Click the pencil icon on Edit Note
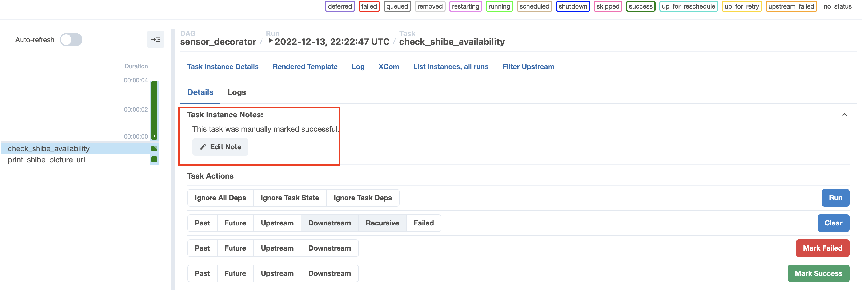Viewport: 868px width, 290px height. tap(203, 147)
